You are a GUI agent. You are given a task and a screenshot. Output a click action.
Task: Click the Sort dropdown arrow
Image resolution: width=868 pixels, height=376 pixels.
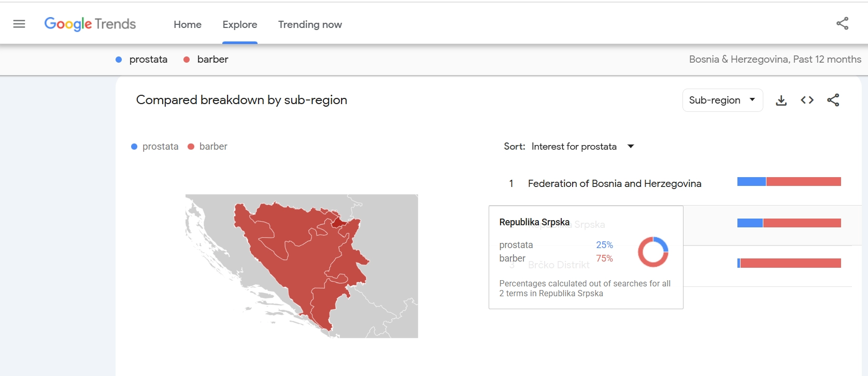coord(631,147)
